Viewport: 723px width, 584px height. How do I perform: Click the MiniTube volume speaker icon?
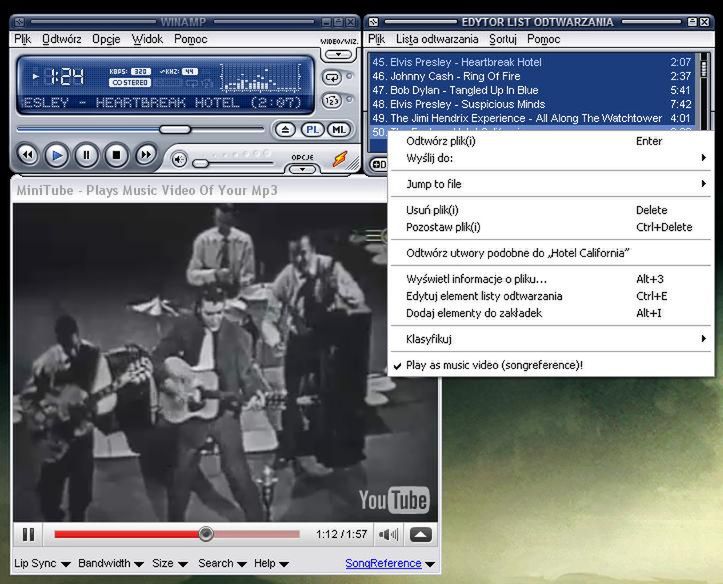pos(389,535)
